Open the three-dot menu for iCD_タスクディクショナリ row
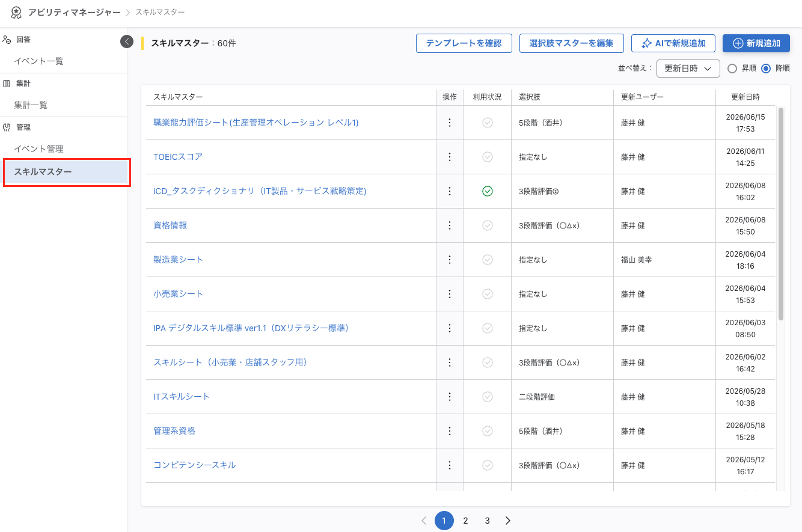The image size is (802, 532). 449,191
